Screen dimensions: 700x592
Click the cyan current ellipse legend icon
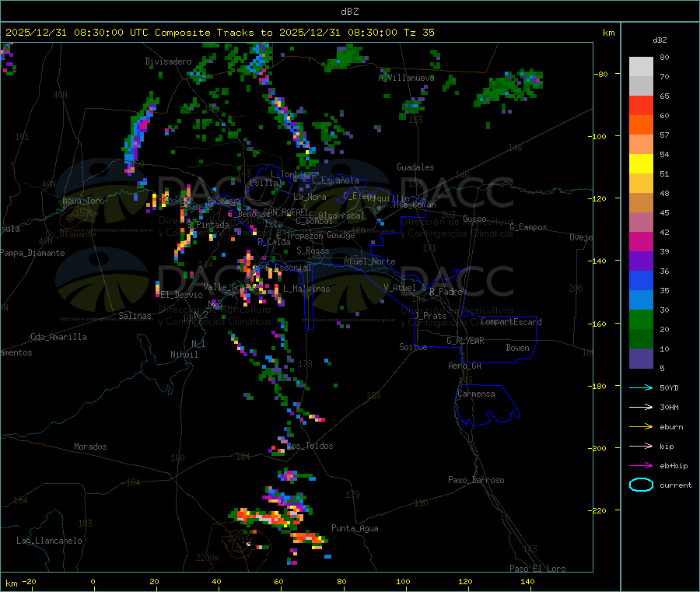(641, 485)
